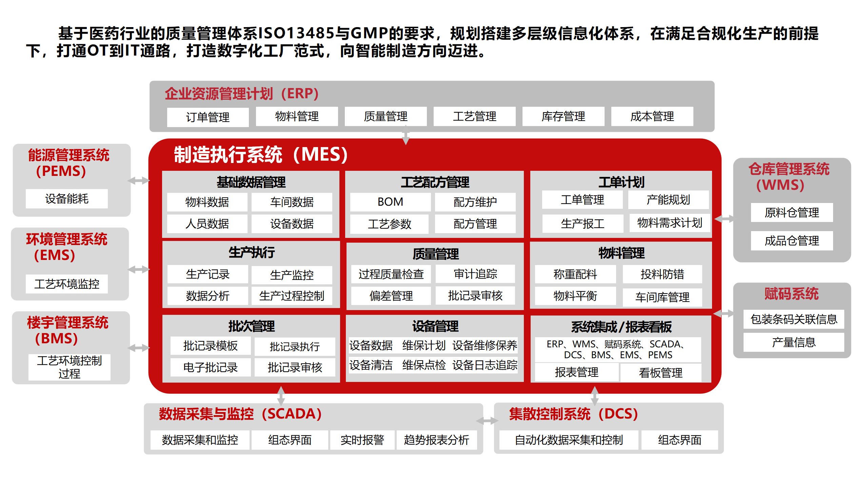Click the 物料平衡 cell

(x=575, y=296)
